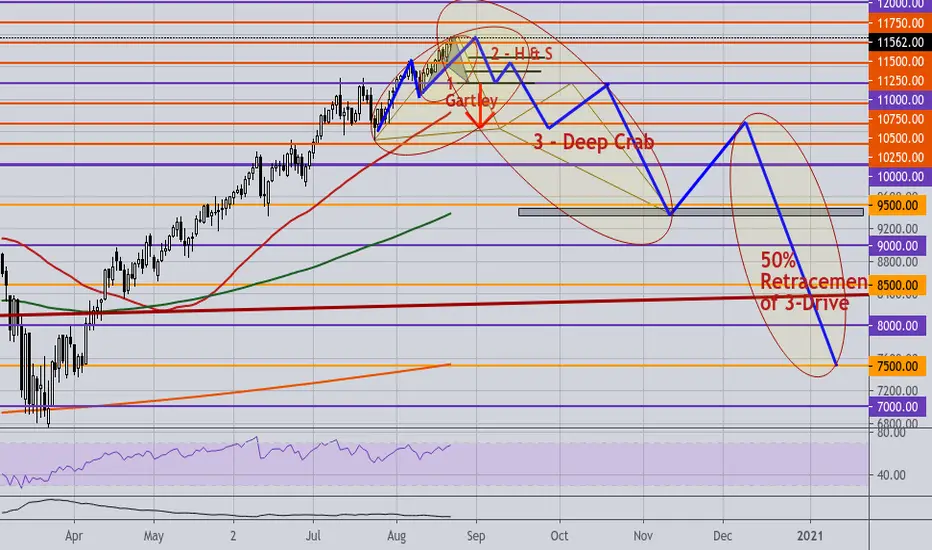Select the Apr label on time axis
Viewport: 932px width, 550px height.
tap(74, 536)
